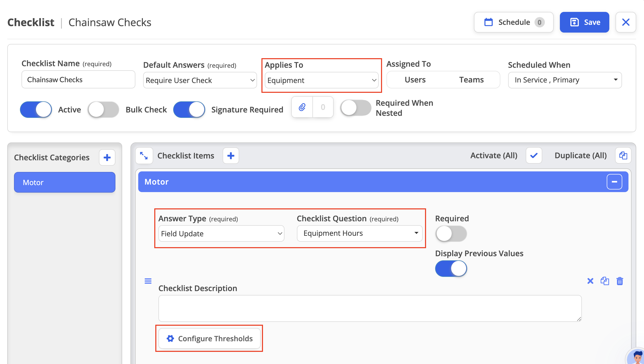Collapse the Motor section with minus button
This screenshot has width=644, height=364.
614,182
